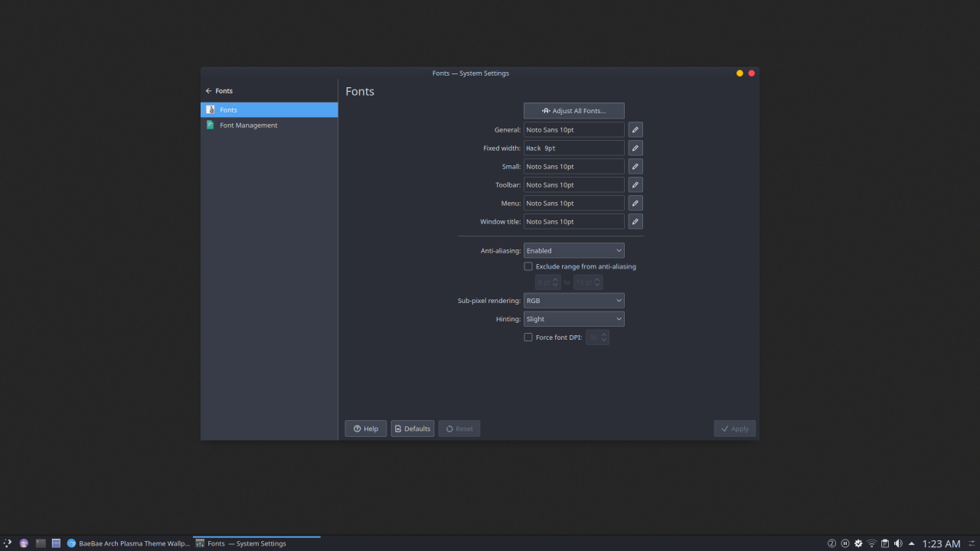Open Help button

(366, 429)
